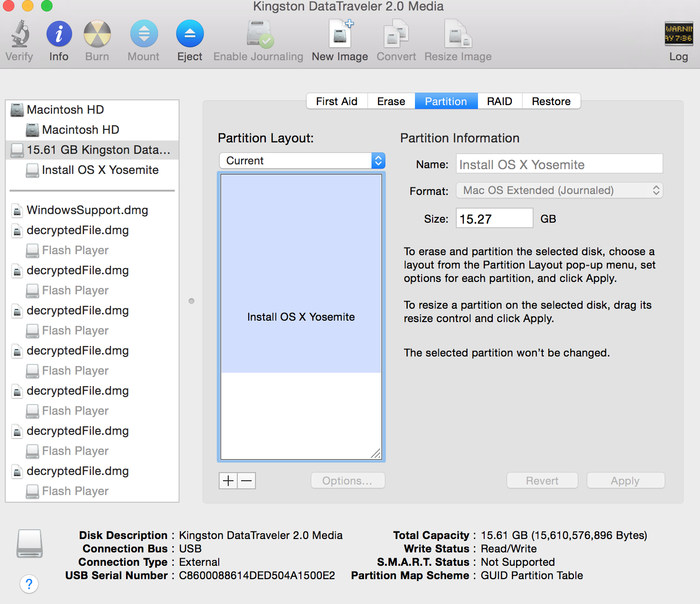The image size is (700, 604).
Task: Click the USB serial number value
Action: click(x=257, y=575)
